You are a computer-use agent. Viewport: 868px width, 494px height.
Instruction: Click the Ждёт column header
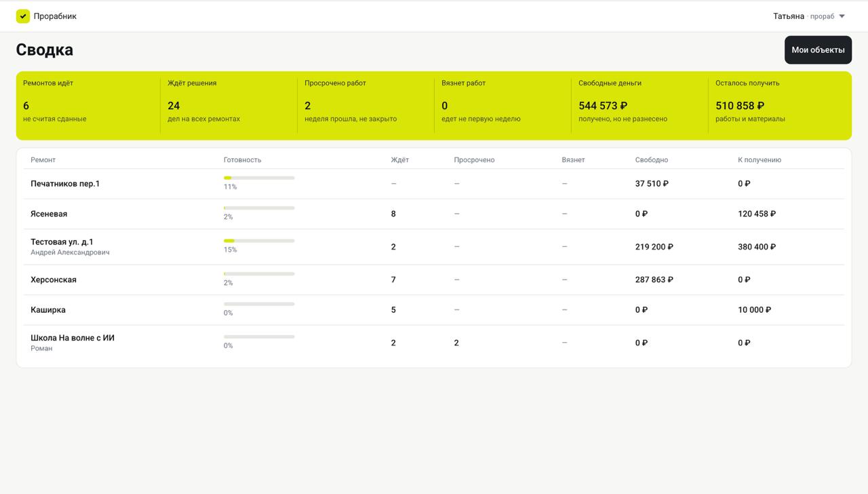pos(400,160)
